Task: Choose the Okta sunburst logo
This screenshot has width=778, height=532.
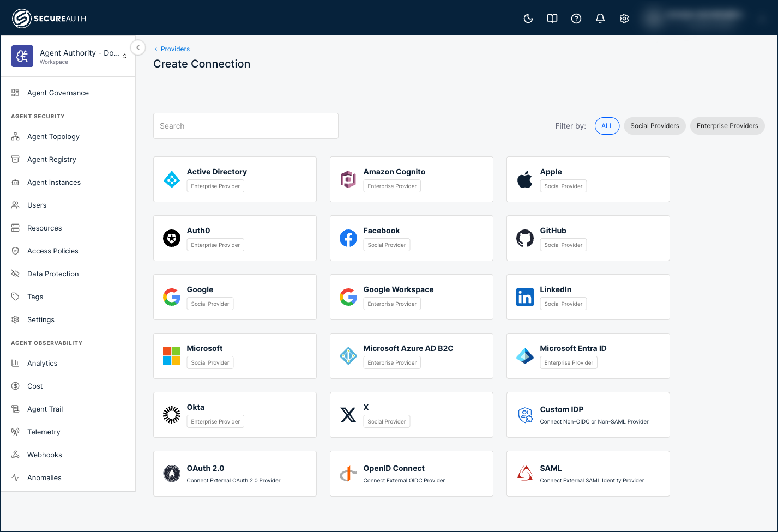Action: 172,415
